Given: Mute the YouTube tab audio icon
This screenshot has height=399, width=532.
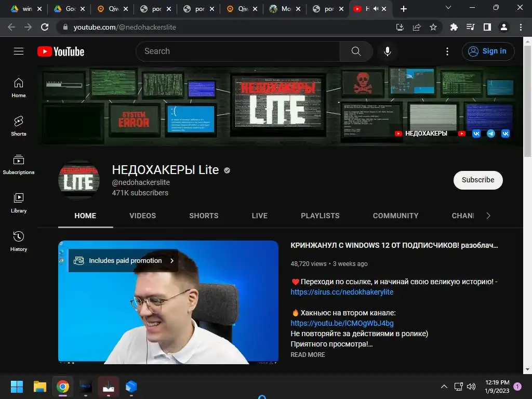Looking at the screenshot, I should (376, 9).
